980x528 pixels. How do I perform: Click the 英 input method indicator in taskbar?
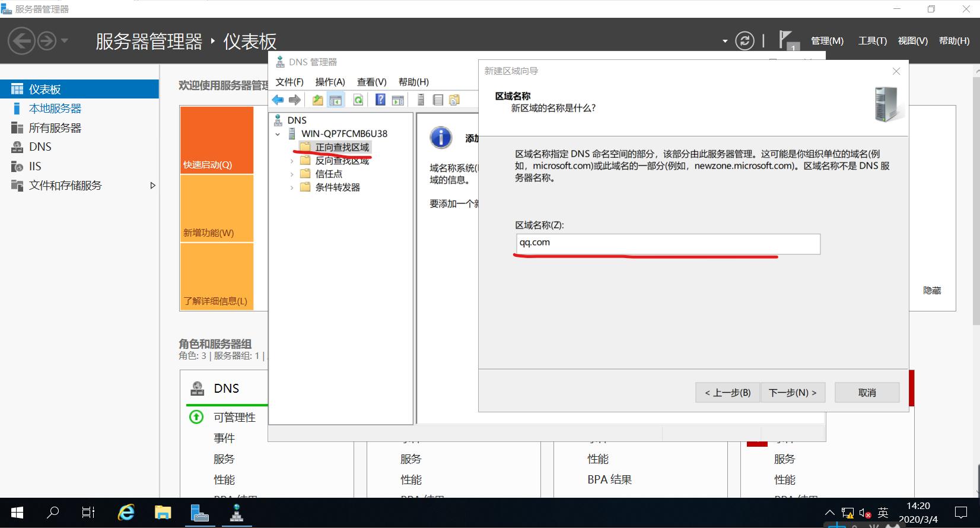(x=883, y=513)
